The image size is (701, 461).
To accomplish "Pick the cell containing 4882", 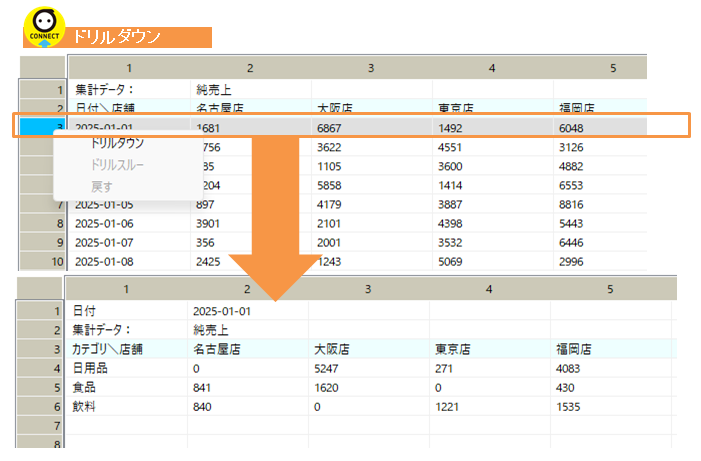I will click(x=600, y=166).
